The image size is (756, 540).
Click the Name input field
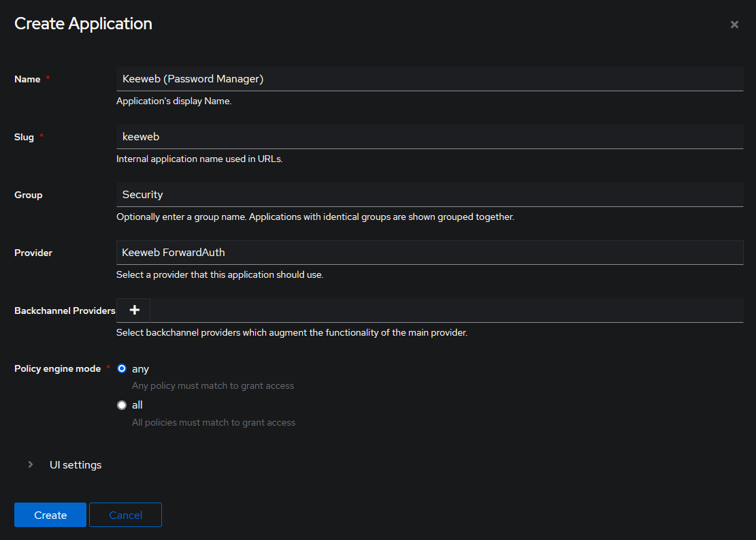click(x=429, y=79)
